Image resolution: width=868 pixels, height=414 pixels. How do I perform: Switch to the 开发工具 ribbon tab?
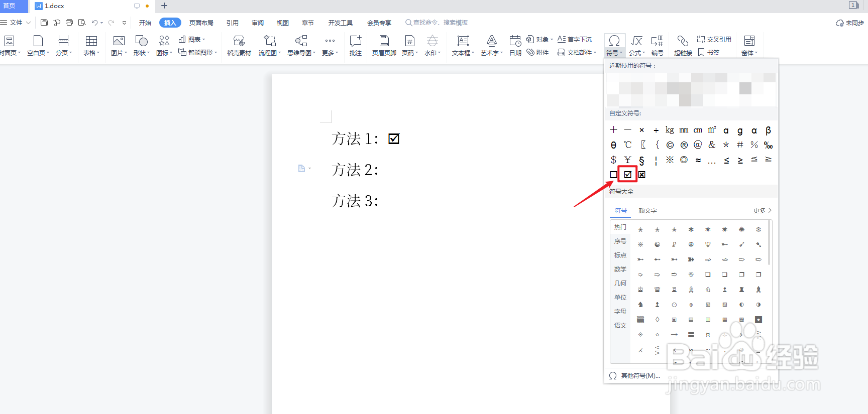pyautogui.click(x=341, y=23)
